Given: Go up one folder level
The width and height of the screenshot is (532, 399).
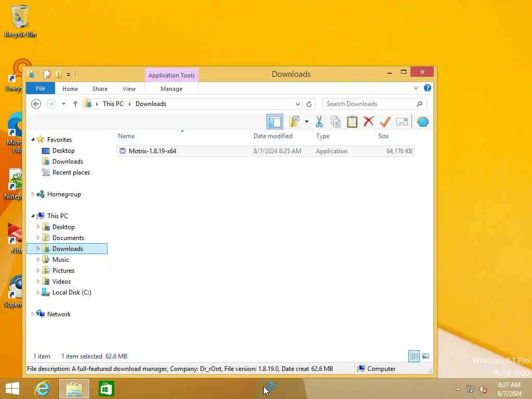Looking at the screenshot, I should pos(75,104).
